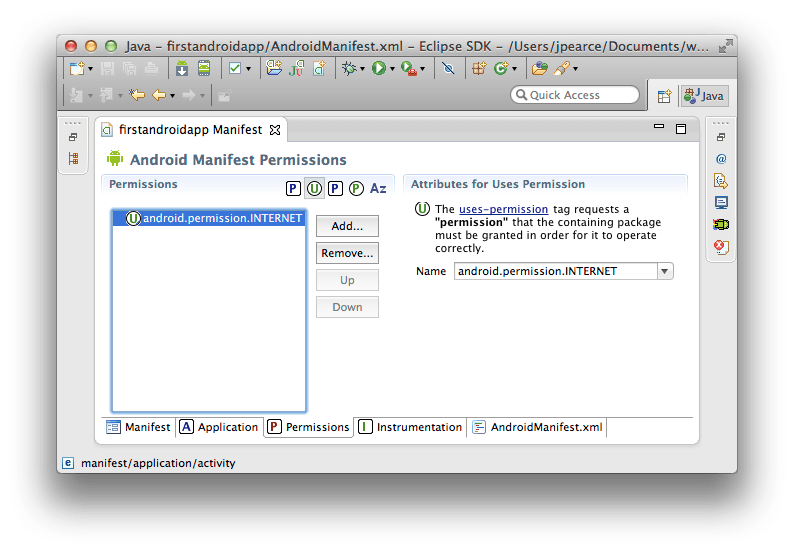Focus the Quick Access search field
The height and width of the screenshot is (552, 794).
coord(575,95)
